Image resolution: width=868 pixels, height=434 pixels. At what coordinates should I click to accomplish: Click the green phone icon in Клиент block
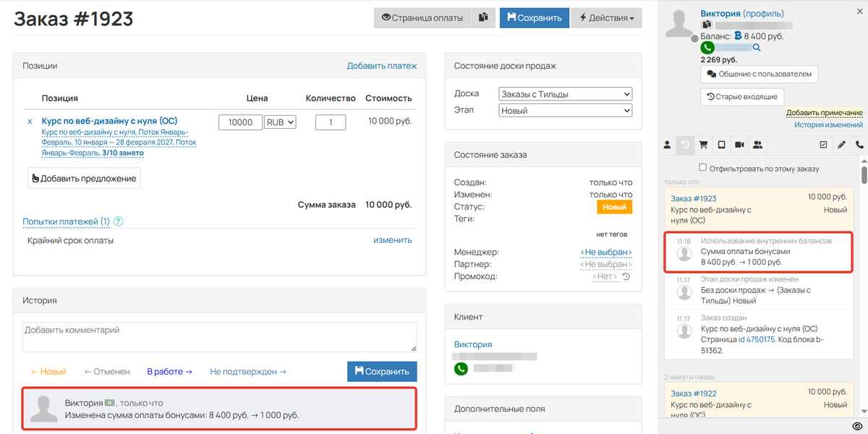[x=461, y=368]
